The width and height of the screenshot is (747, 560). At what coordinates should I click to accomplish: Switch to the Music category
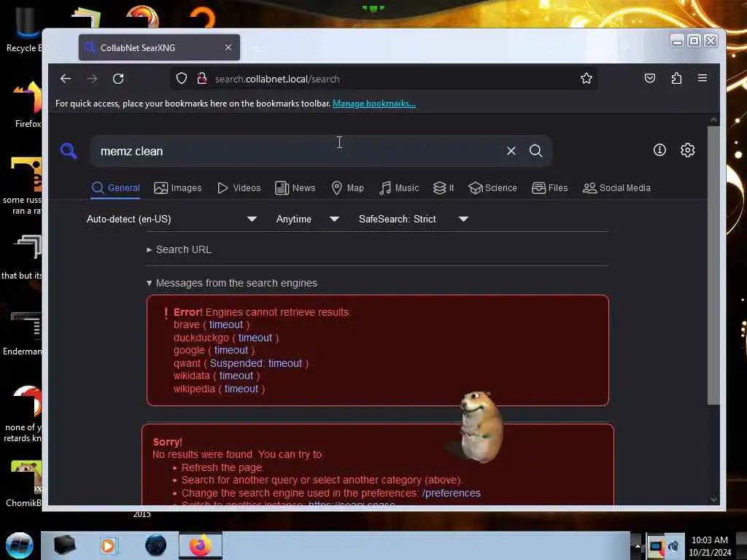(x=399, y=188)
